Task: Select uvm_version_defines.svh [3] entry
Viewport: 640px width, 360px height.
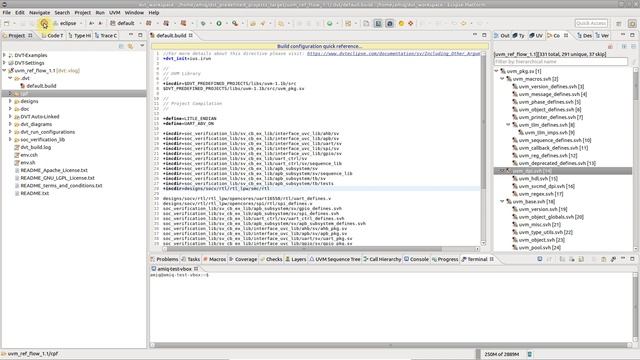Action: pos(551,87)
